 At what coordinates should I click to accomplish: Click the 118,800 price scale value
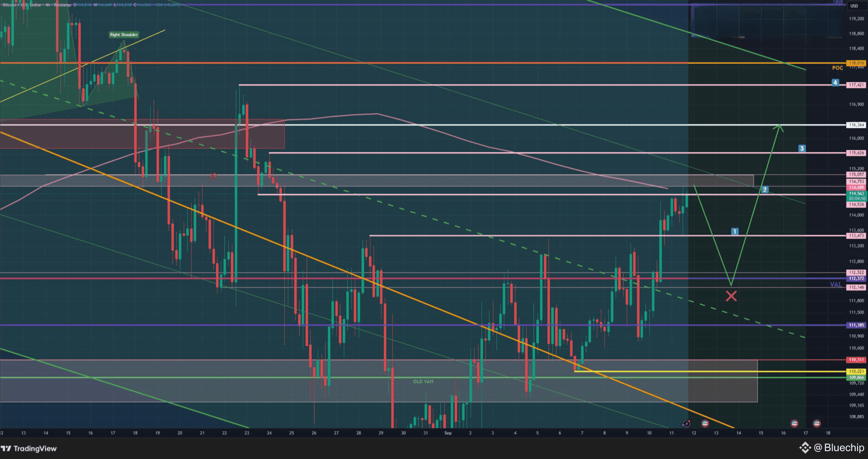(x=856, y=34)
